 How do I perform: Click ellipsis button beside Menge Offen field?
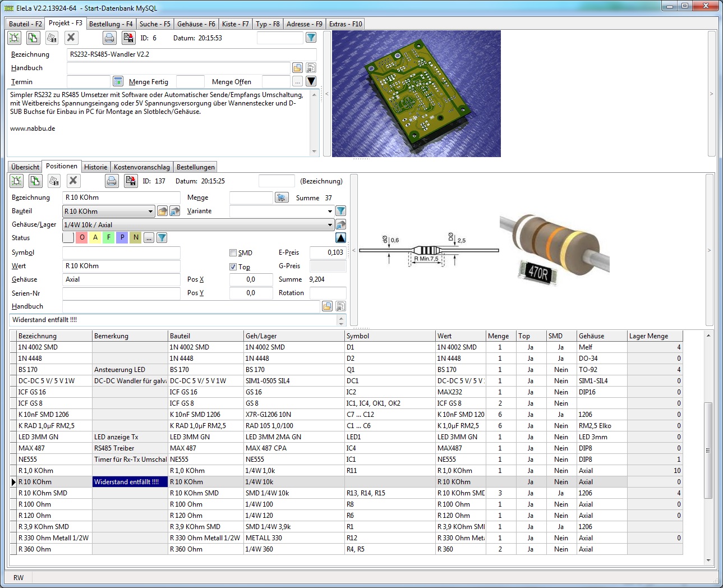(x=297, y=81)
